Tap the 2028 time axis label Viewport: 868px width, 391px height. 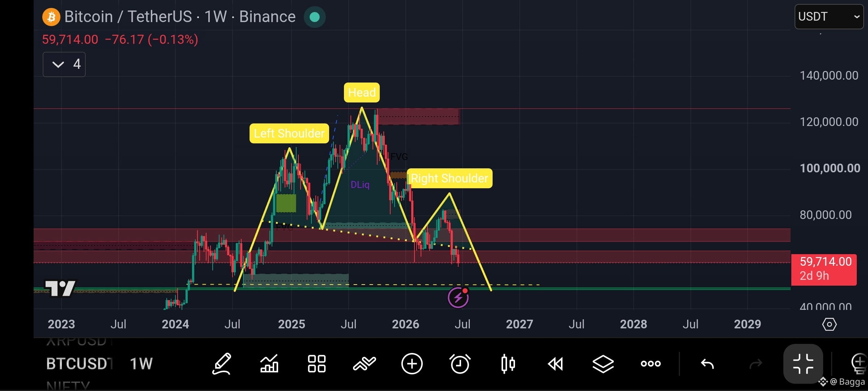coord(634,324)
